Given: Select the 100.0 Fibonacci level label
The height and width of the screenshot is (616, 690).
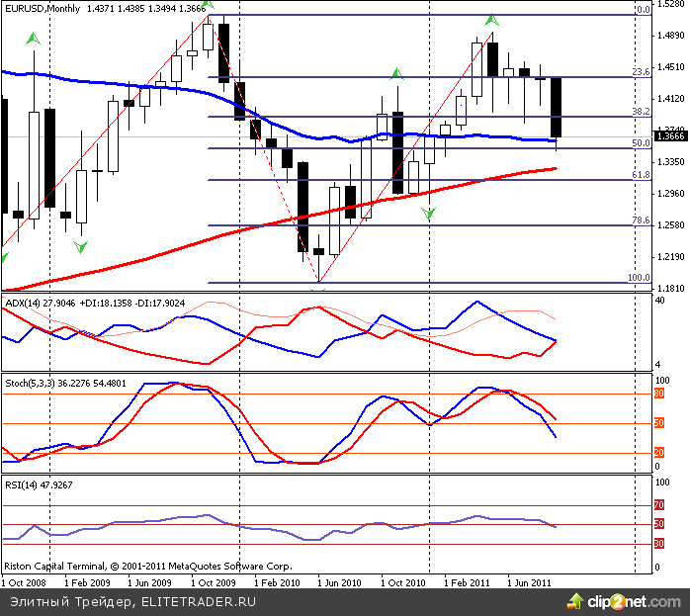Looking at the screenshot, I should tap(639, 278).
